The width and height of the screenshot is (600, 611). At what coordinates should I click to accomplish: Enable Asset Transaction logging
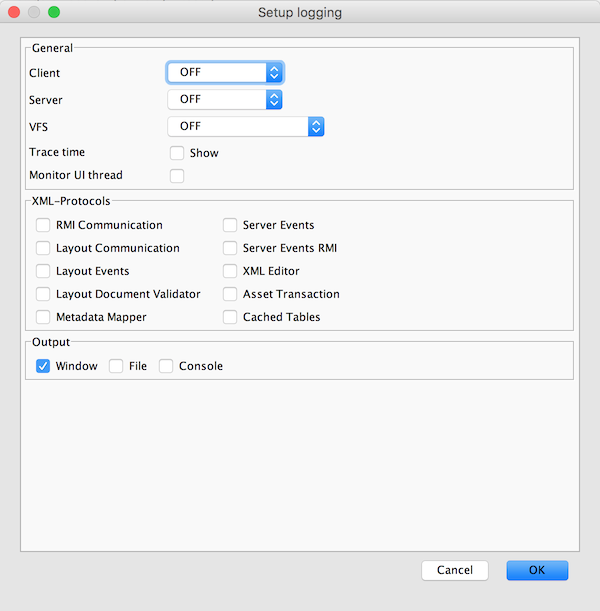(230, 294)
